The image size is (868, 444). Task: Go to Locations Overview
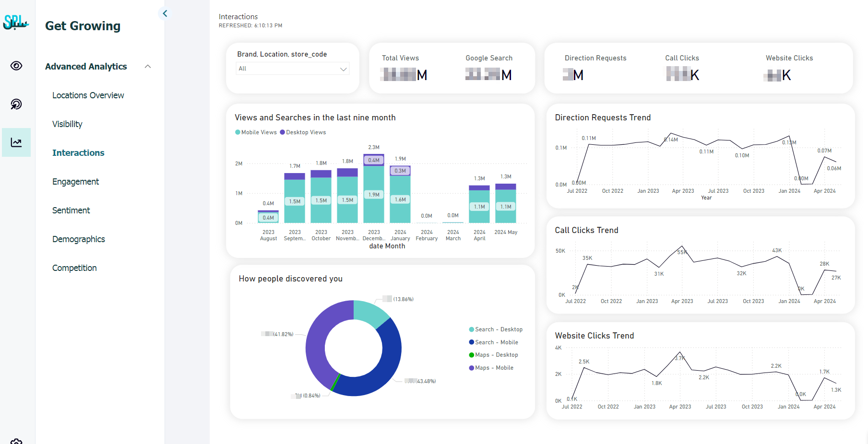[x=88, y=95]
